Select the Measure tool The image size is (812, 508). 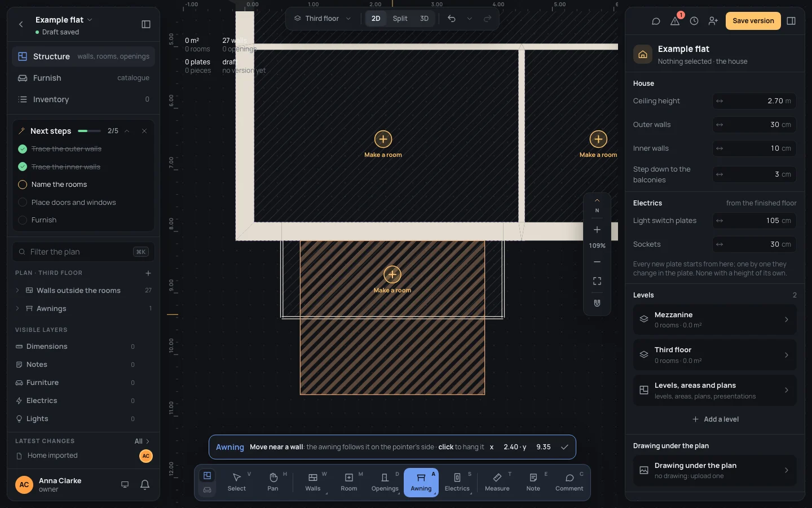pos(497,483)
